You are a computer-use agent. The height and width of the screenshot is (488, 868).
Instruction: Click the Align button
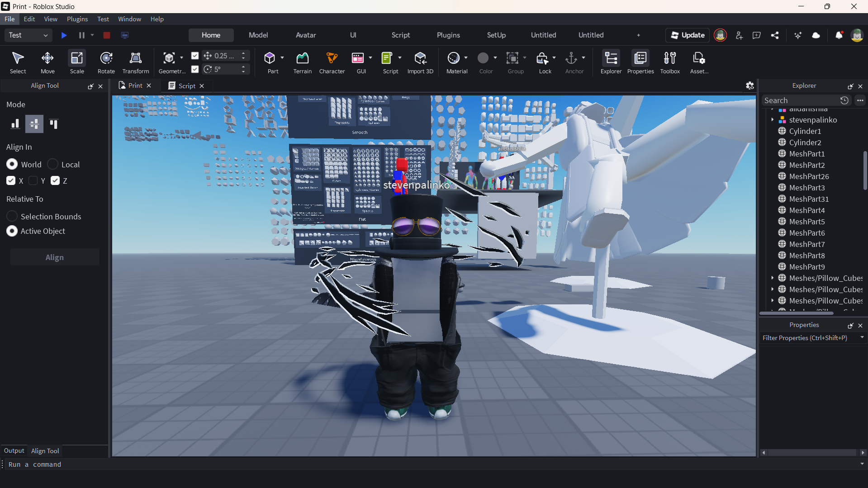(55, 257)
